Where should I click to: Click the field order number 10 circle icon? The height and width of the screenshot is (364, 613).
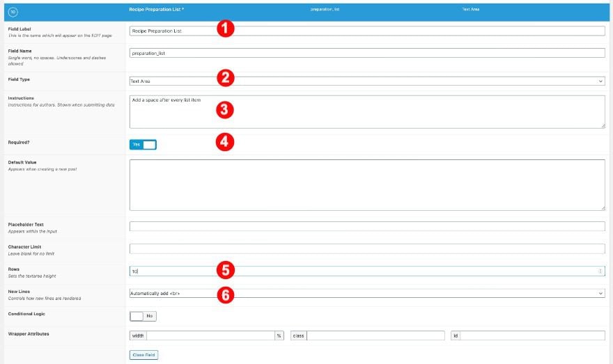tap(13, 12)
